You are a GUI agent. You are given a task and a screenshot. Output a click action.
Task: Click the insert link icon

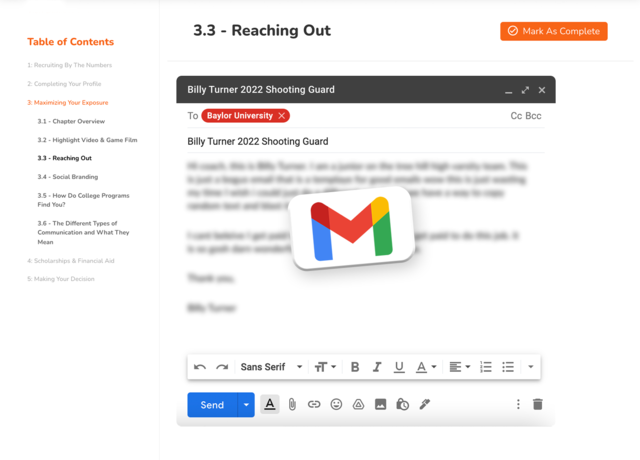[x=314, y=404]
